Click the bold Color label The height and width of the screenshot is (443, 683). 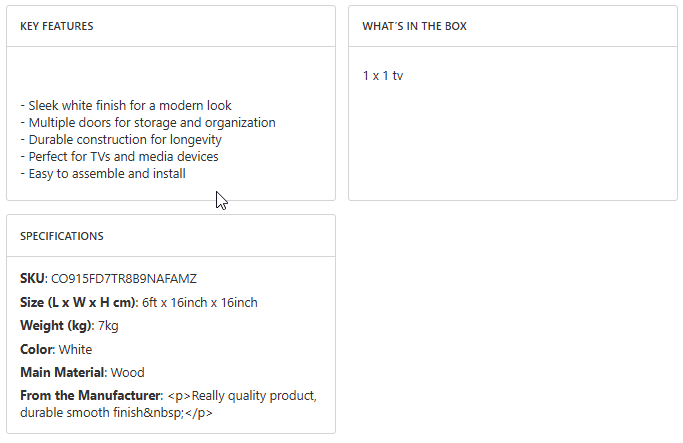coord(37,350)
